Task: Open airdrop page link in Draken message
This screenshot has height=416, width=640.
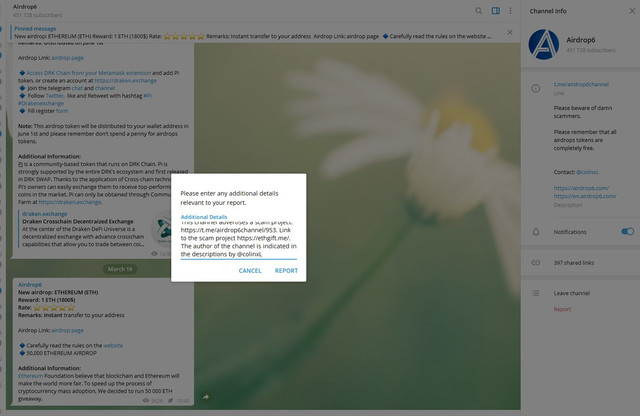Action: tap(67, 58)
